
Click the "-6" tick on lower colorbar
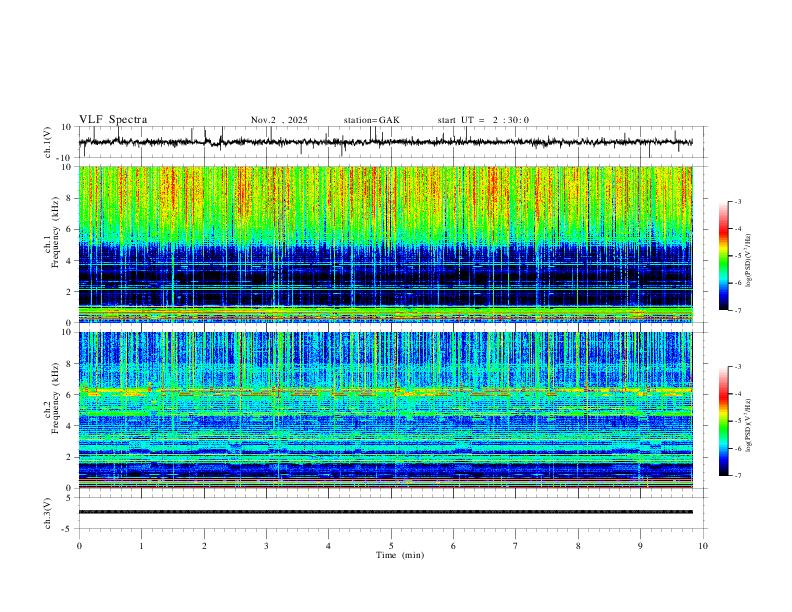coord(737,448)
